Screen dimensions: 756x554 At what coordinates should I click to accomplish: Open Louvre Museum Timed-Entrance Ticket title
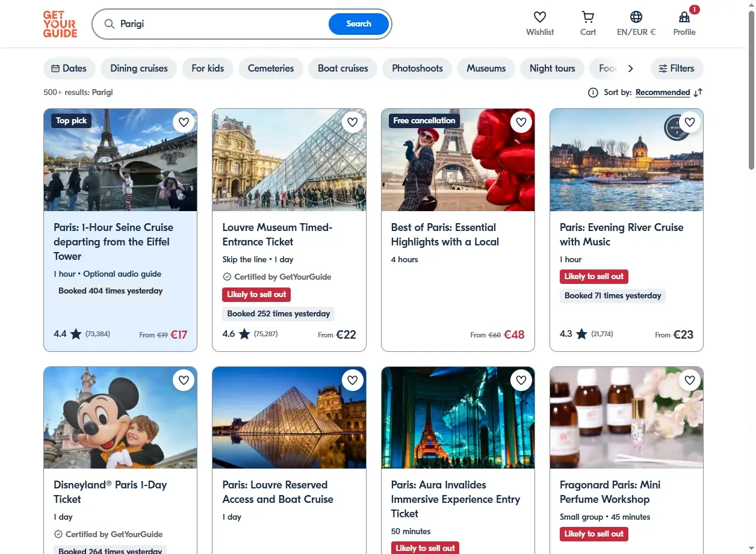[x=277, y=235]
